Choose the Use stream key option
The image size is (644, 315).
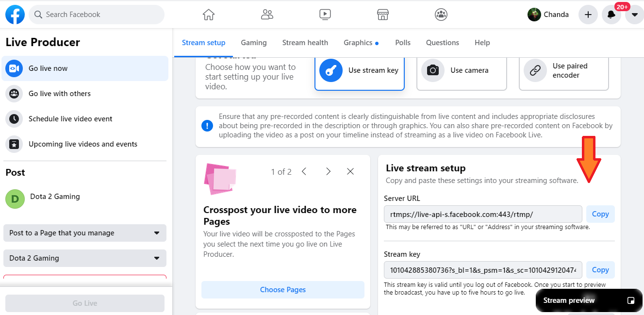tap(360, 73)
